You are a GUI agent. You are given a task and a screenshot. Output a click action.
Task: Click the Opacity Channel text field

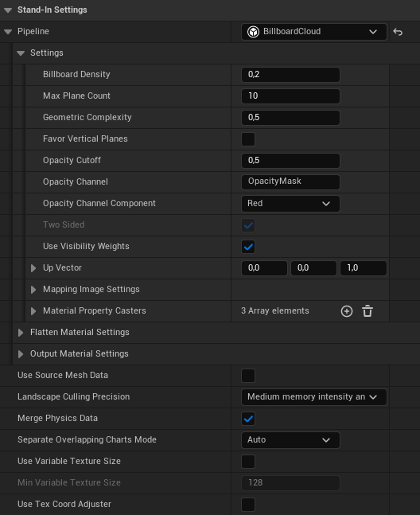tap(290, 182)
